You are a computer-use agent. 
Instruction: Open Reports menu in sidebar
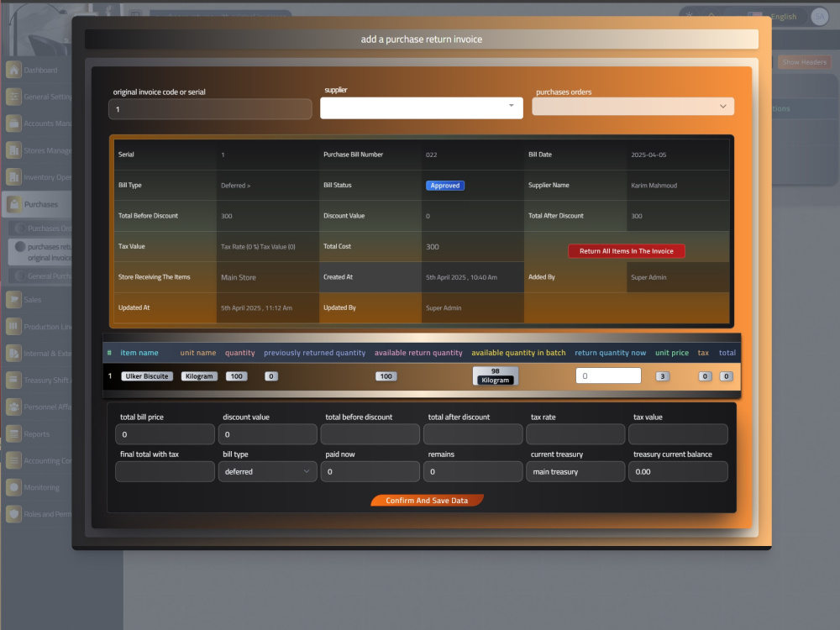tap(36, 434)
